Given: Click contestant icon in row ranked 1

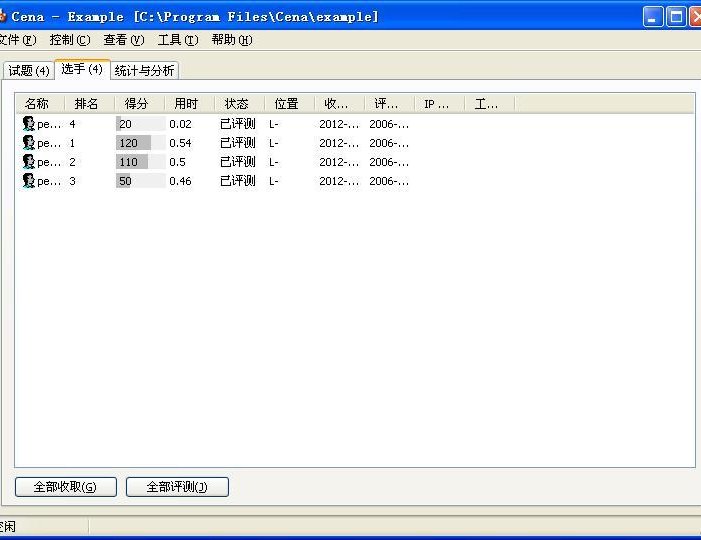Looking at the screenshot, I should tap(29, 143).
